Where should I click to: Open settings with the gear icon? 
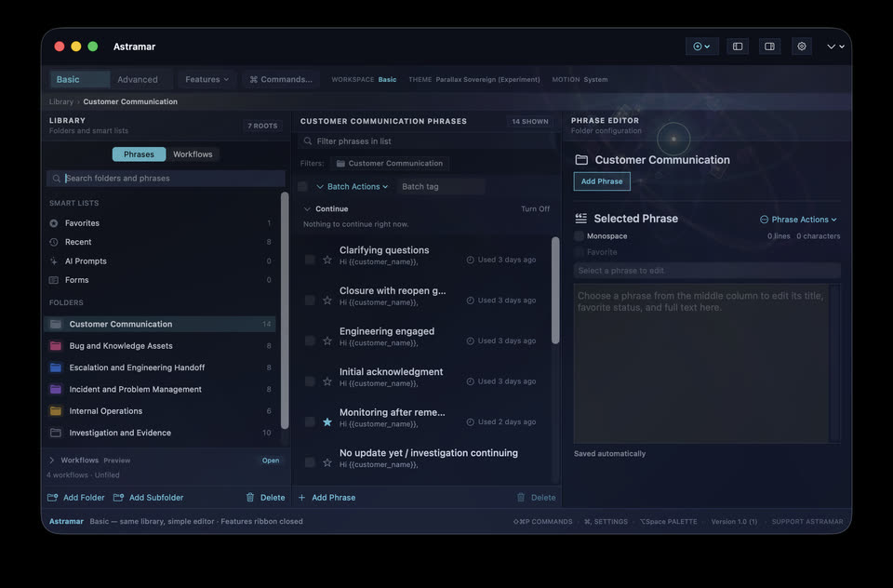801,47
